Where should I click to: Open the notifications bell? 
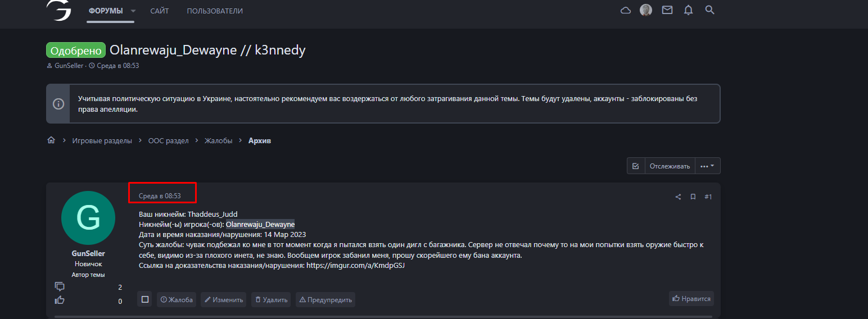coord(688,10)
